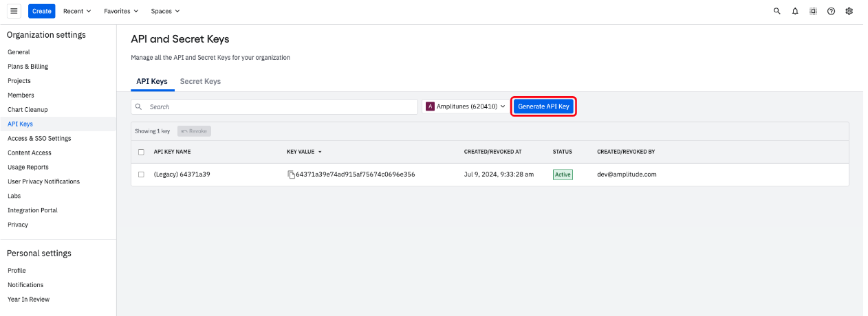This screenshot has width=868, height=316.
Task: Open Access & SSO Settings in sidebar
Action: [39, 138]
